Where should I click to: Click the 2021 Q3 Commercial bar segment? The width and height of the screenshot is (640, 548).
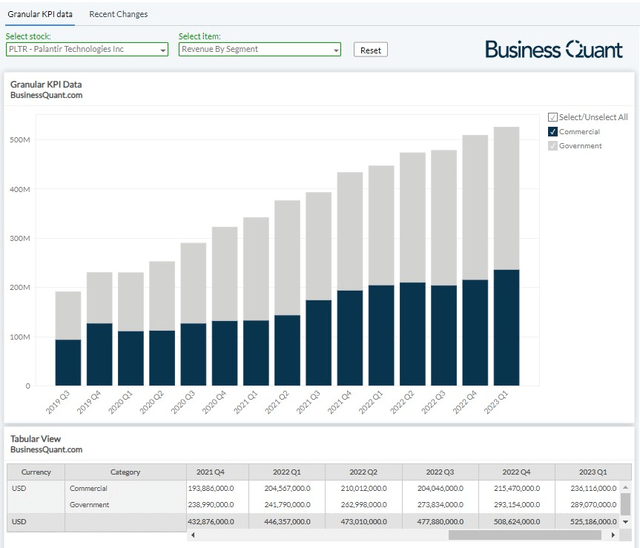(318, 343)
